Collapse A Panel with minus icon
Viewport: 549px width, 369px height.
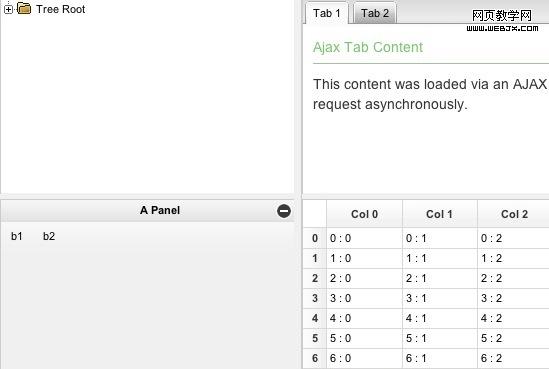tap(284, 211)
